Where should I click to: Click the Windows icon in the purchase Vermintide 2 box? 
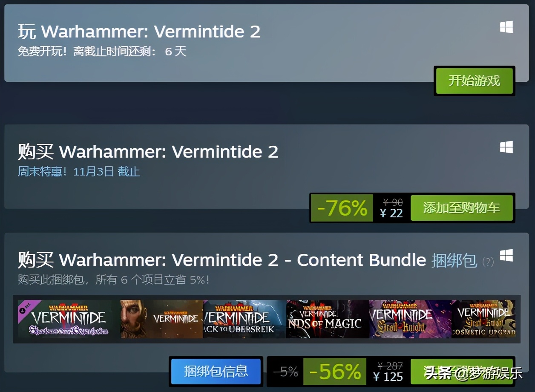point(506,147)
